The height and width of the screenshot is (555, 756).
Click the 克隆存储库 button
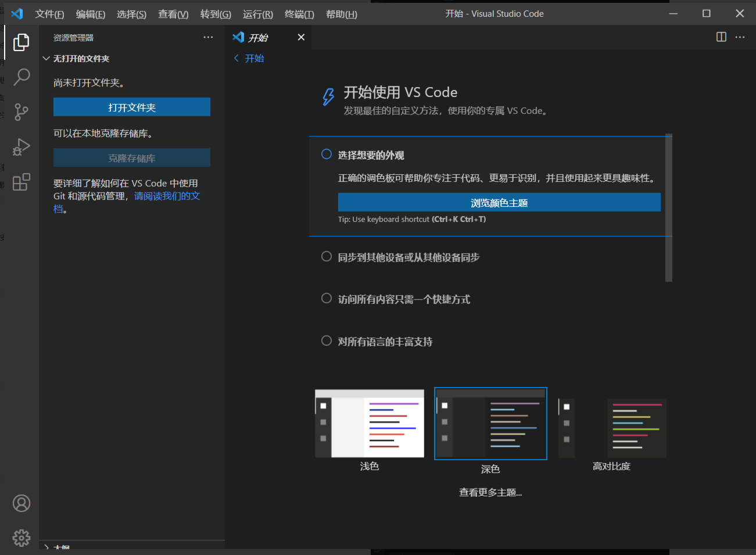coord(132,157)
